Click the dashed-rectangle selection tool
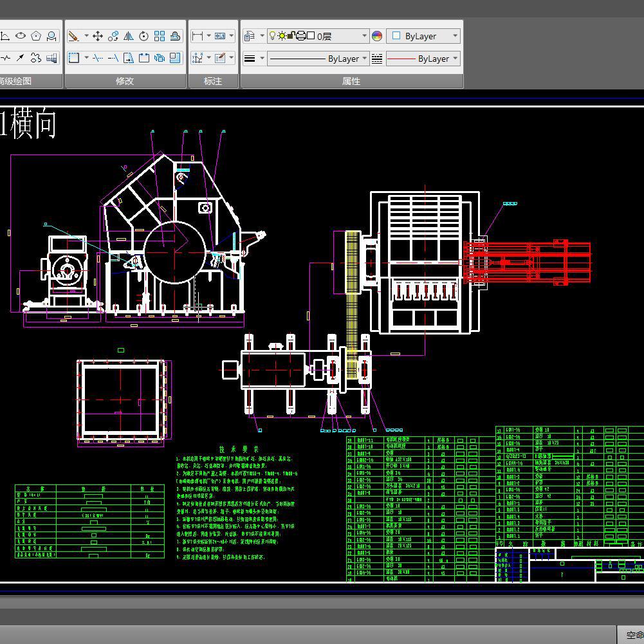Screen dimensions: 644x644 tap(74, 58)
